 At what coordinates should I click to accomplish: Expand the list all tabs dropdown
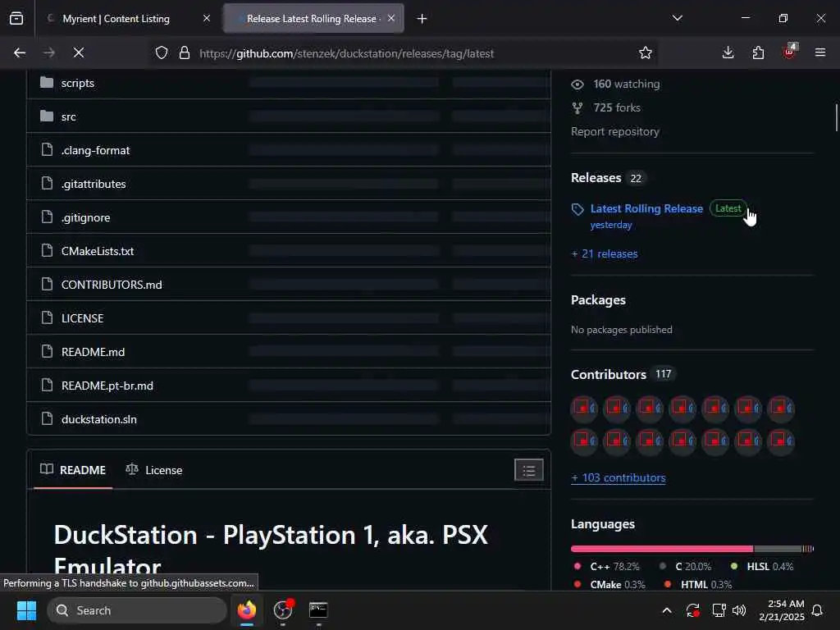(677, 18)
